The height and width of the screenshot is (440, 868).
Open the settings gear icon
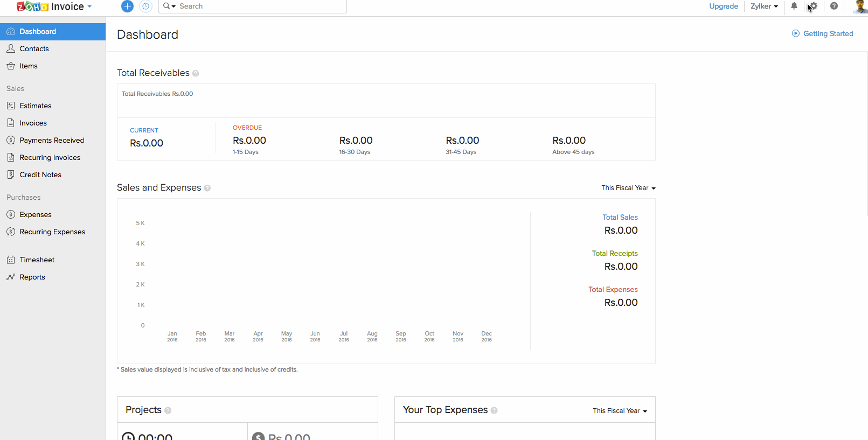coord(813,6)
